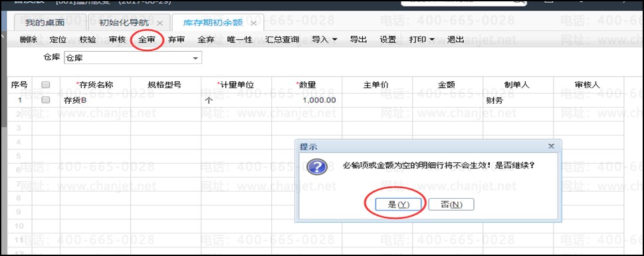Expand the 导入 dropdown arrow
644x256 pixels.
click(334, 40)
